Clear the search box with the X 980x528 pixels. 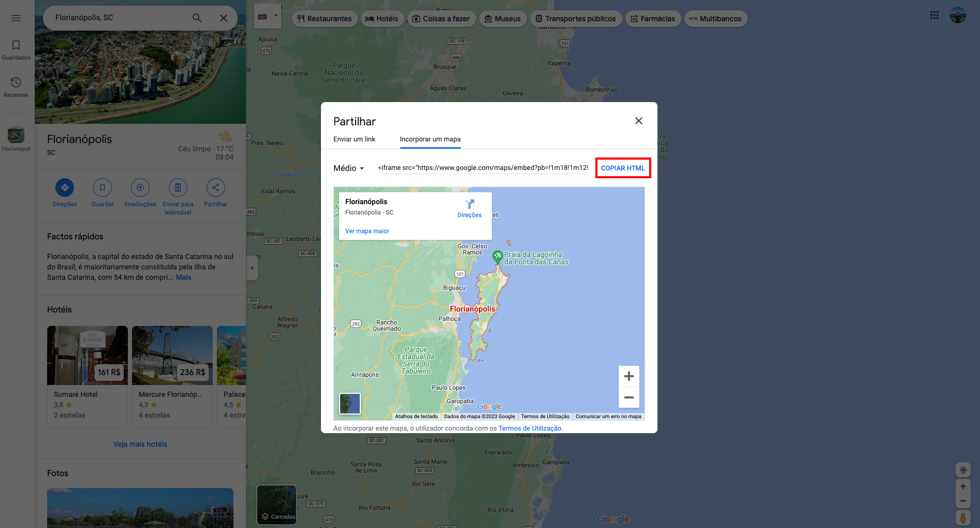(x=224, y=18)
